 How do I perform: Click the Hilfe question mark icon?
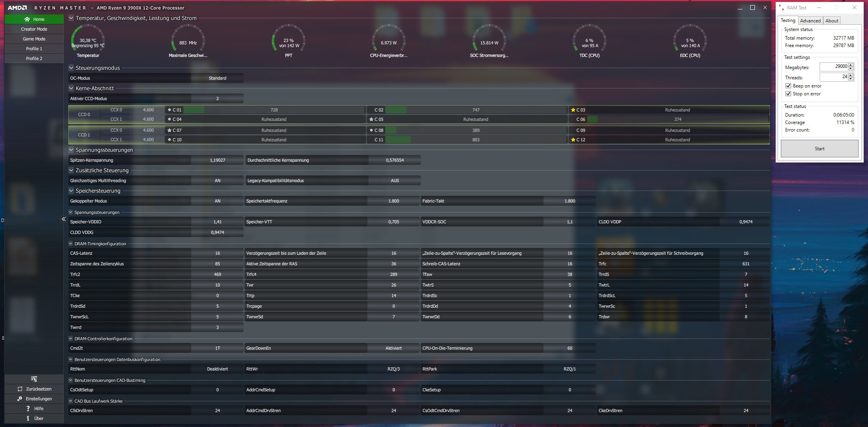coord(28,409)
